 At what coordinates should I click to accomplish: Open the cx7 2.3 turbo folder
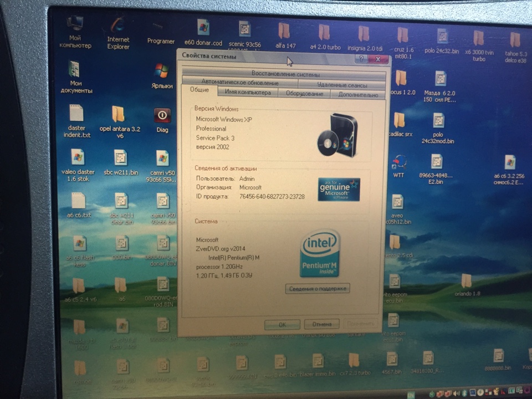coord(354,360)
